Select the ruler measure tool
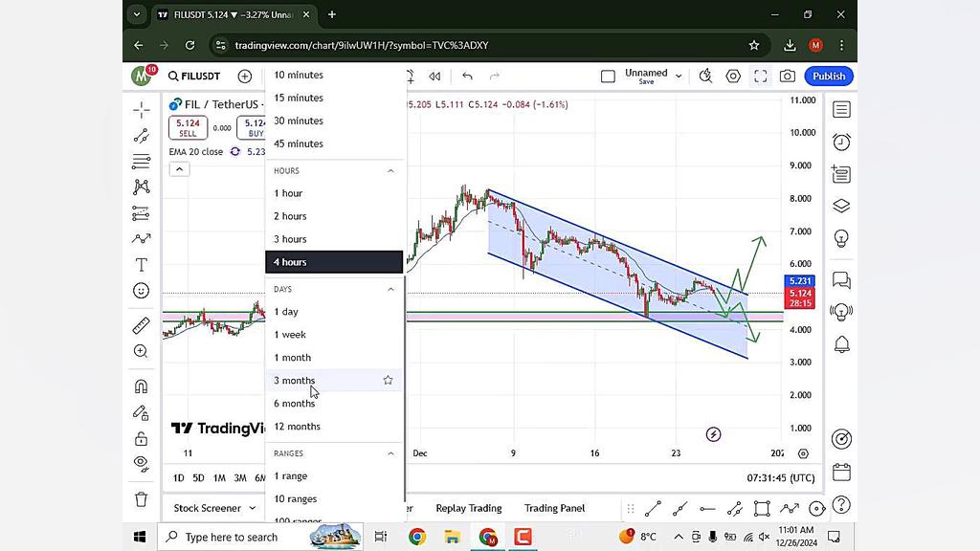The image size is (980, 551). [142, 325]
